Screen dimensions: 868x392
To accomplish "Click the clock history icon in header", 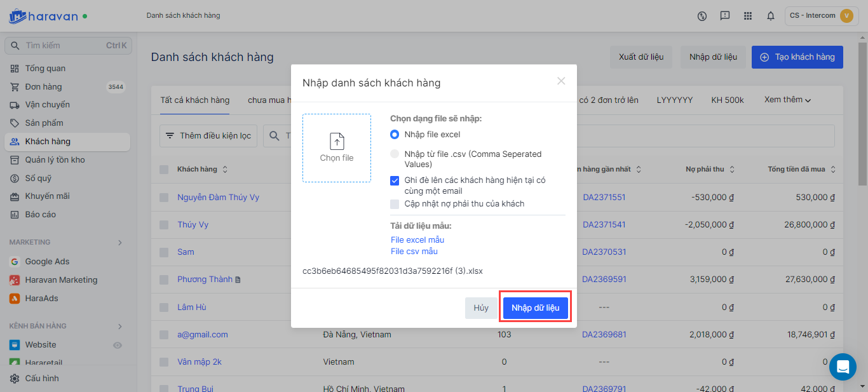I will click(x=702, y=16).
